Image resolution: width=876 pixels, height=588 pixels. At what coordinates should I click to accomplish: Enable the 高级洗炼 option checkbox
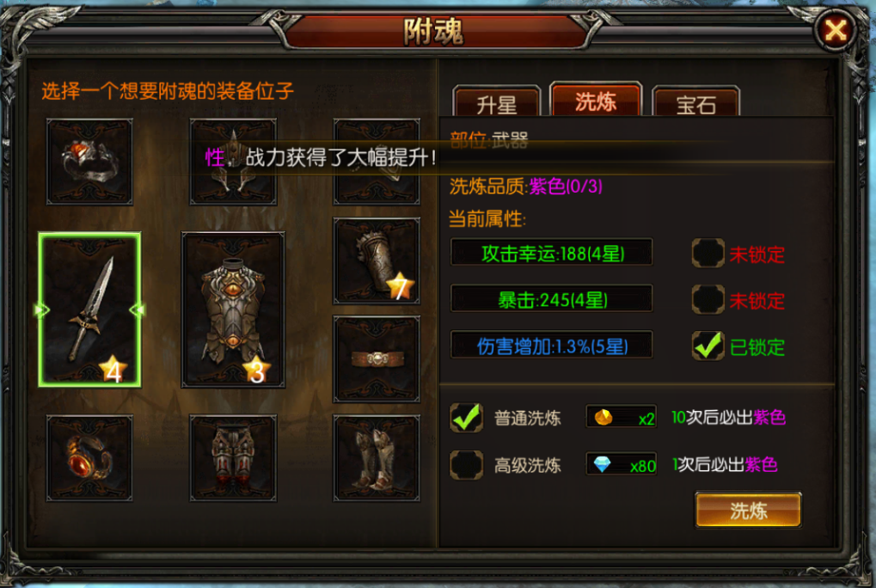coord(467,464)
